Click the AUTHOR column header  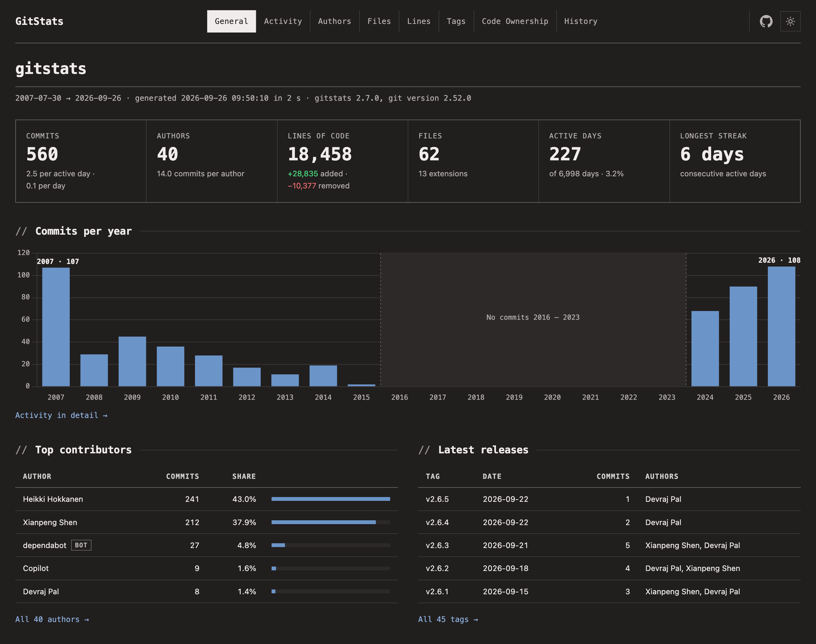(x=37, y=476)
